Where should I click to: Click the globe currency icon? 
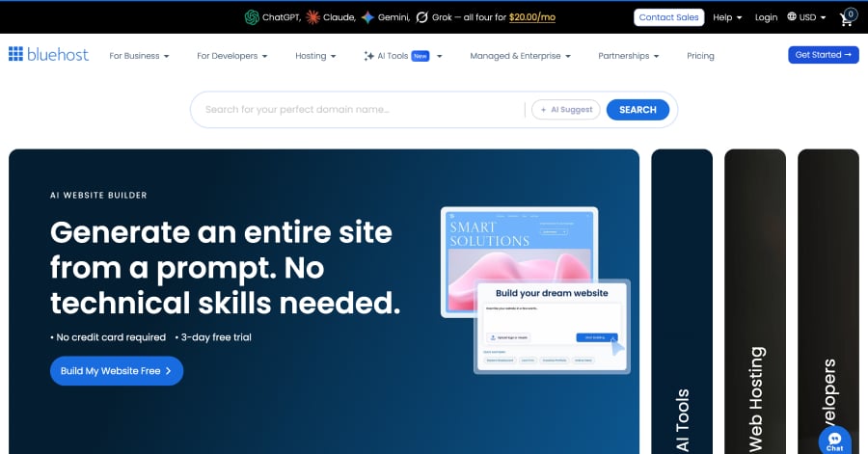[x=792, y=16]
